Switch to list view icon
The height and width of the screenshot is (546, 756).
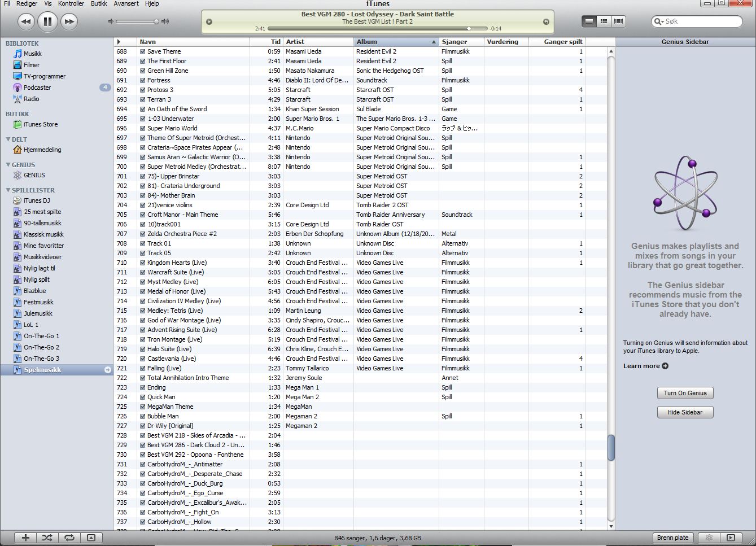click(x=589, y=21)
